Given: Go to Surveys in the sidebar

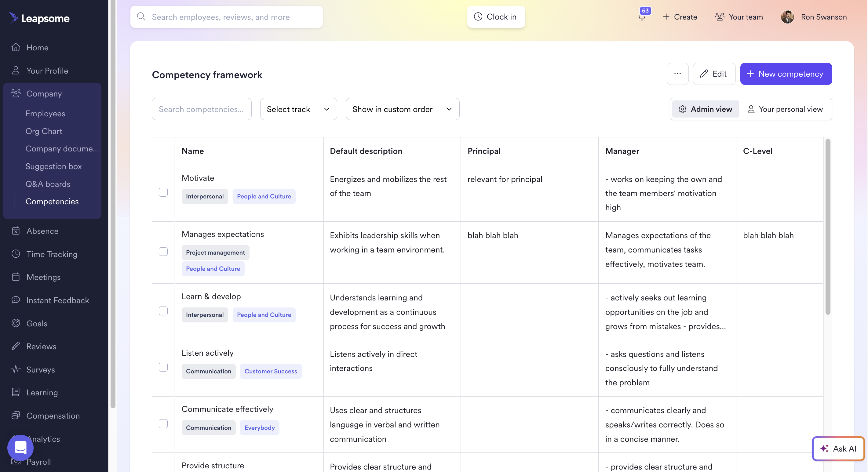Looking at the screenshot, I should 40,370.
